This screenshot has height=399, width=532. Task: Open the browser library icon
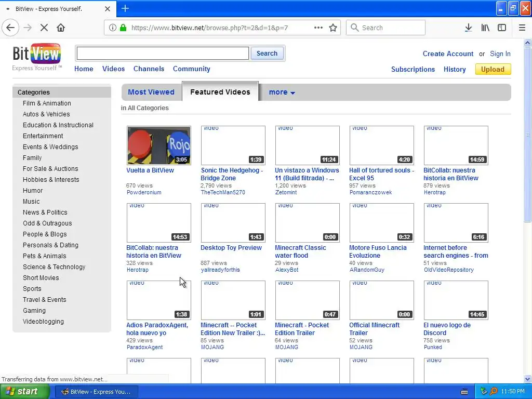(485, 28)
